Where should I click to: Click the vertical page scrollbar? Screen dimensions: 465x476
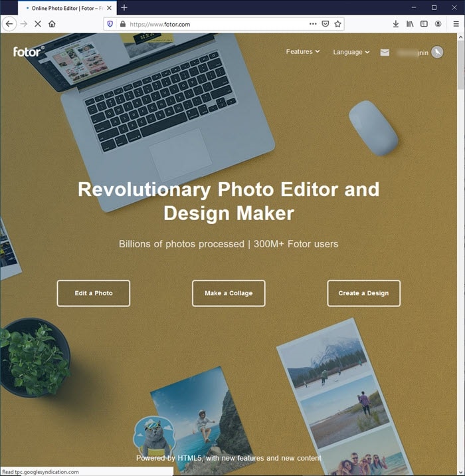pos(460,65)
